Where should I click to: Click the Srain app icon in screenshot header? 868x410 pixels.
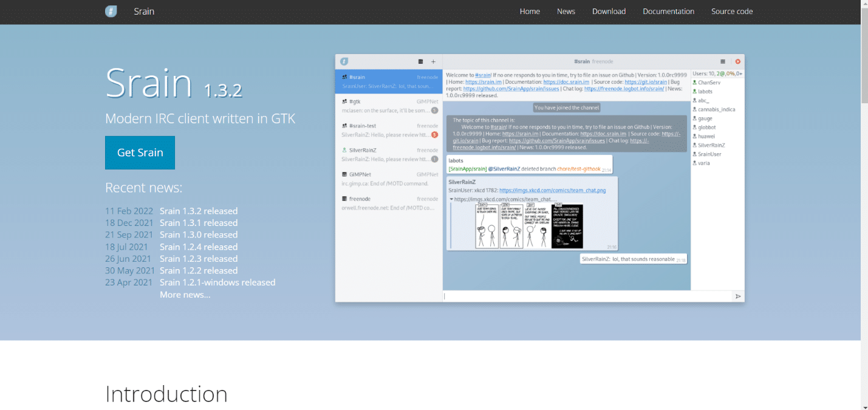(x=344, y=61)
